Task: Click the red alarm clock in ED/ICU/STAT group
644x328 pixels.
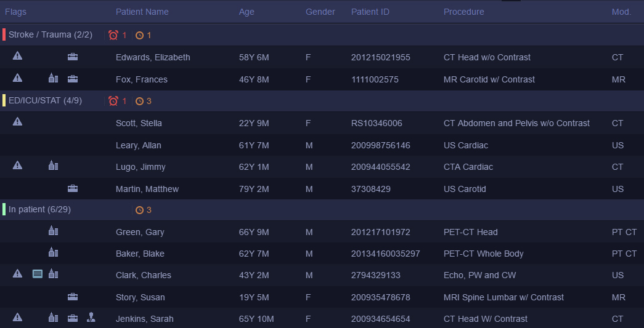Action: tap(113, 101)
